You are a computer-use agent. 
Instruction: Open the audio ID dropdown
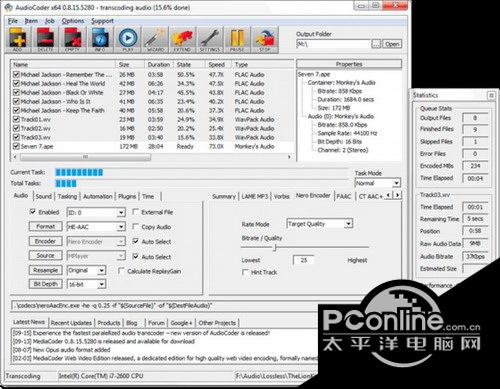(x=121, y=212)
